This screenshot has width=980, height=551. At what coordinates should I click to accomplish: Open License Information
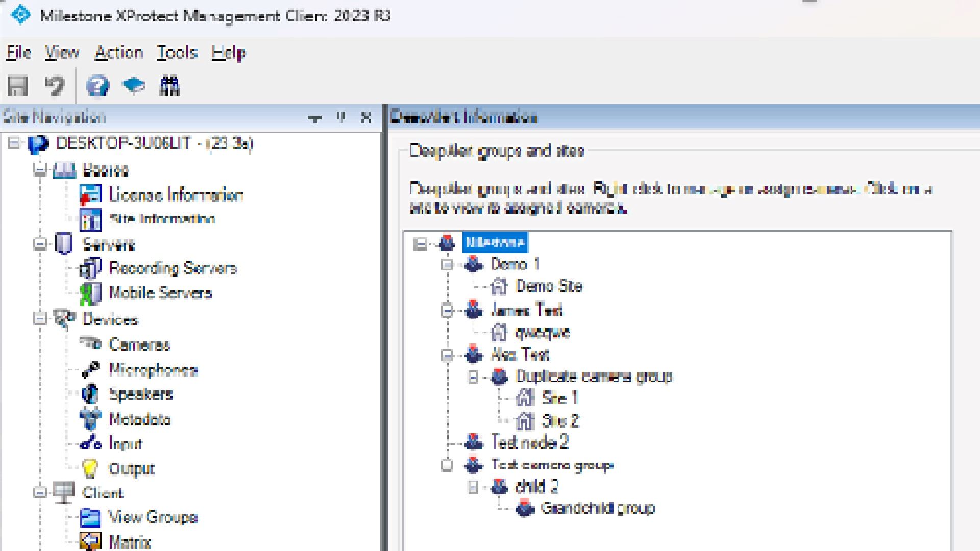click(176, 195)
